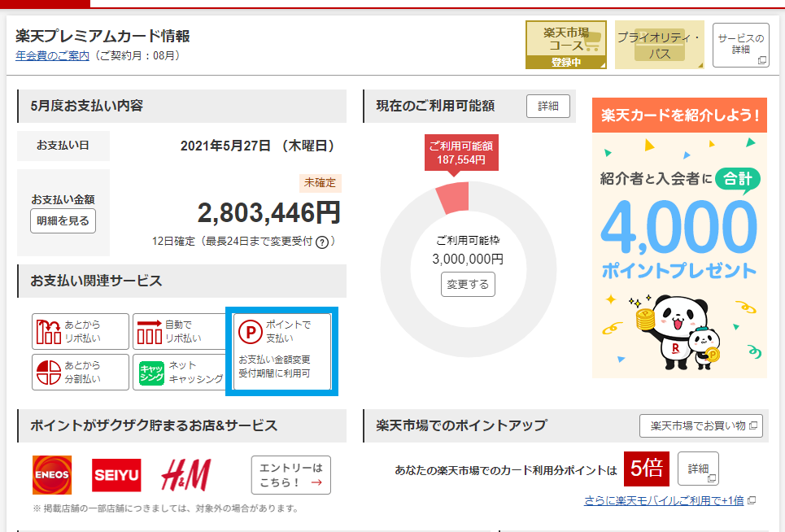Click the help question mark icon near 変更受付
The width and height of the screenshot is (785, 532).
tap(322, 242)
